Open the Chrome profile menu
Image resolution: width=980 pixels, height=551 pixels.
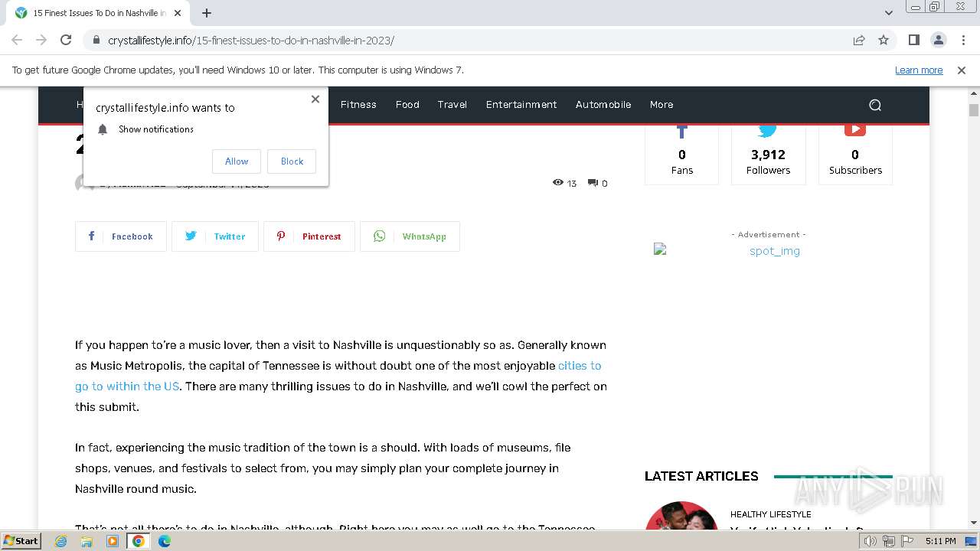pyautogui.click(x=939, y=40)
